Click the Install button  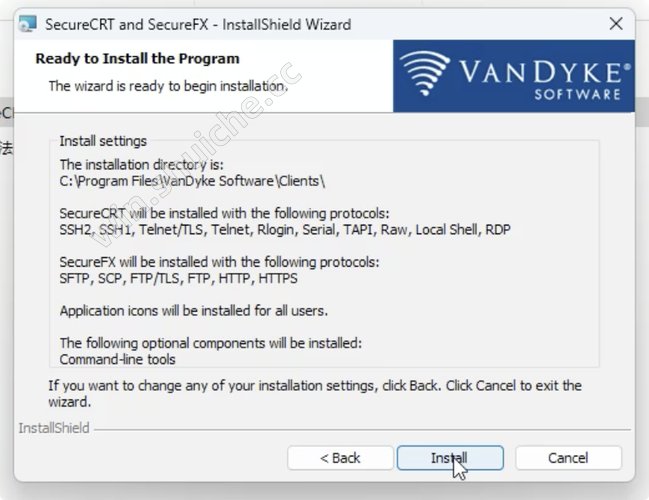pos(450,458)
